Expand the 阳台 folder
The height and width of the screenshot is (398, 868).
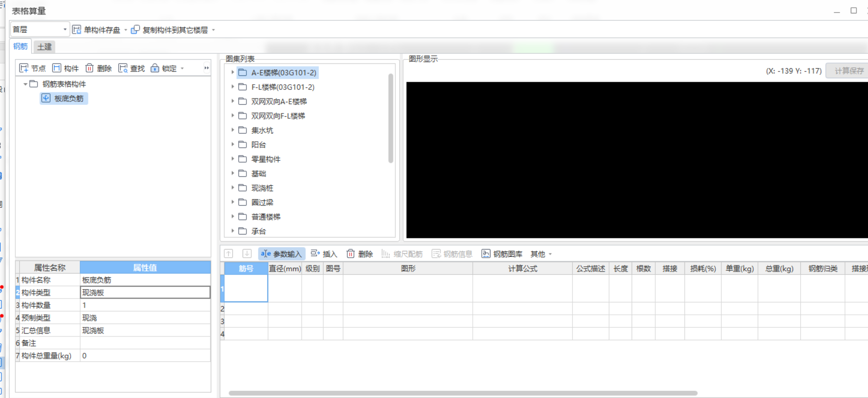click(x=232, y=145)
